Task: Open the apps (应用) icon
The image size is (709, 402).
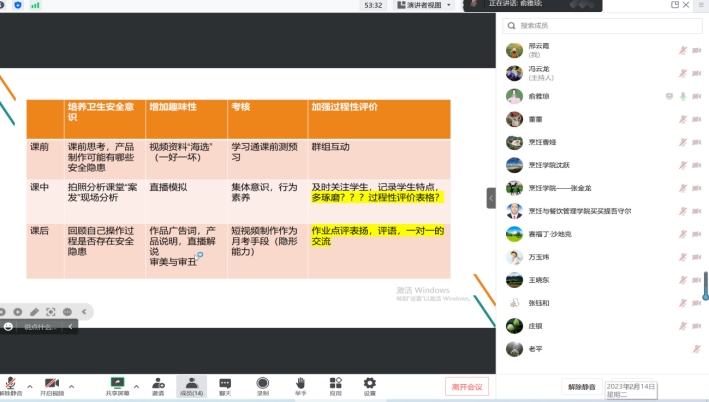Action: point(335,382)
